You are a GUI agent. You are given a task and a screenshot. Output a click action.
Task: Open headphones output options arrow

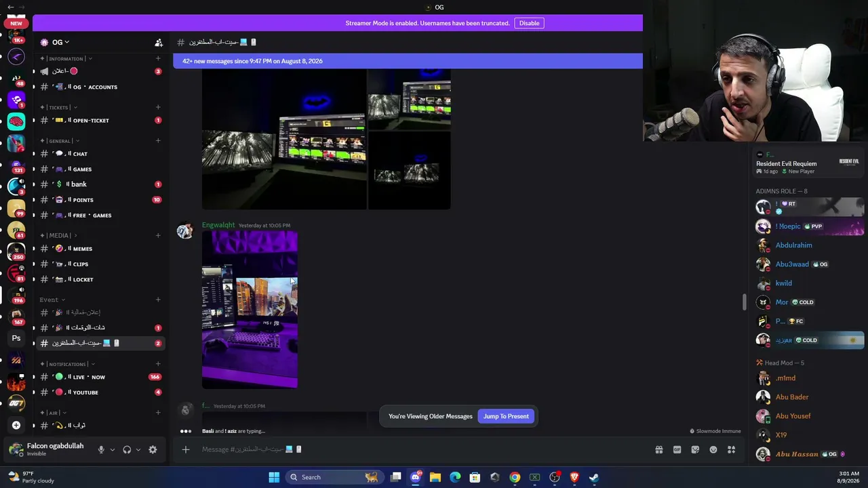click(138, 449)
